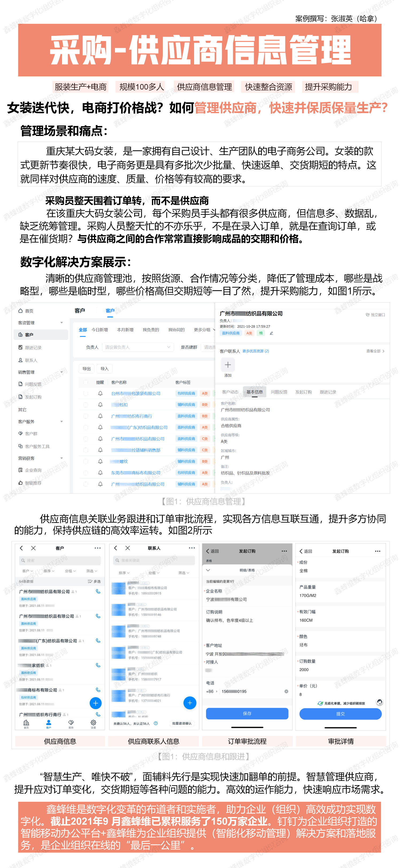Open 客户动态 tab in detail panel
Viewport: 401px width, 868px height.
pyautogui.click(x=230, y=392)
